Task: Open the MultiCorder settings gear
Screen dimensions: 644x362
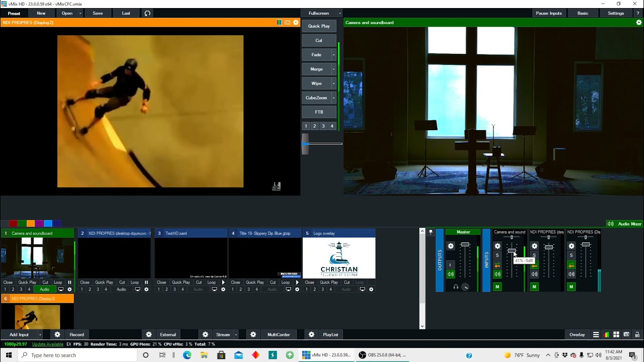Action: [x=253, y=334]
